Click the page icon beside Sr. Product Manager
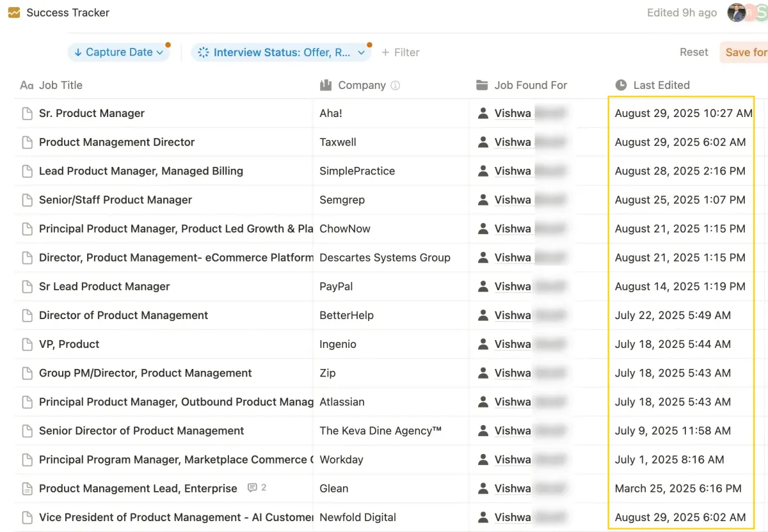 coord(27,114)
